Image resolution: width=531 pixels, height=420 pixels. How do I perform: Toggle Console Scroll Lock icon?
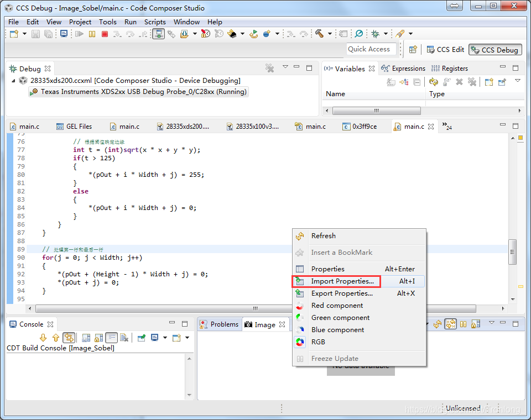point(99,338)
